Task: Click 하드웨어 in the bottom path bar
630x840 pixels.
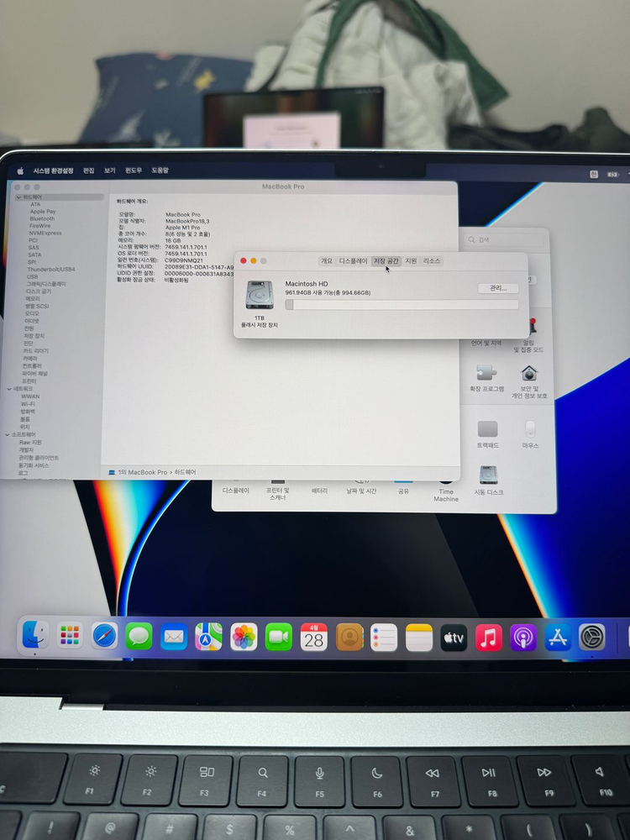Action: tap(185, 472)
